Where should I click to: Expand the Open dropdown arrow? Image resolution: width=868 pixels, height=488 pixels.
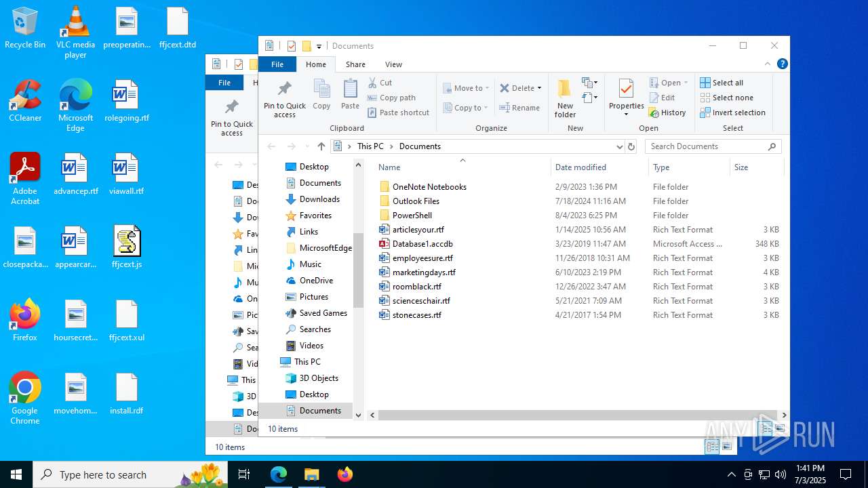click(x=686, y=83)
